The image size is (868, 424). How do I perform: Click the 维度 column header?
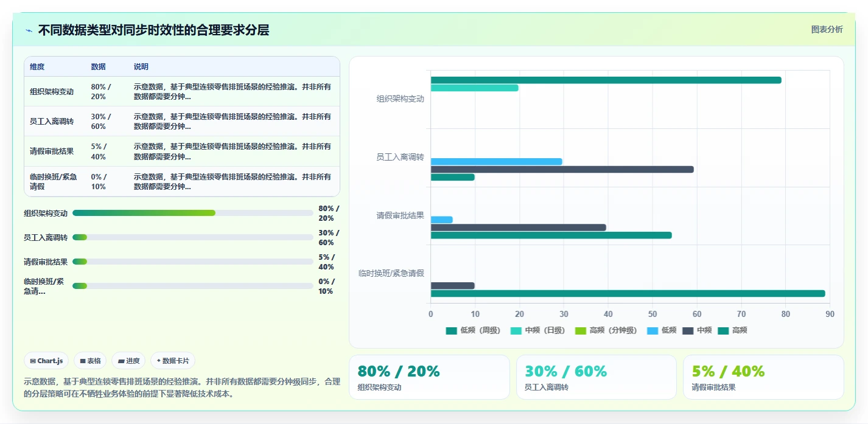(x=37, y=67)
